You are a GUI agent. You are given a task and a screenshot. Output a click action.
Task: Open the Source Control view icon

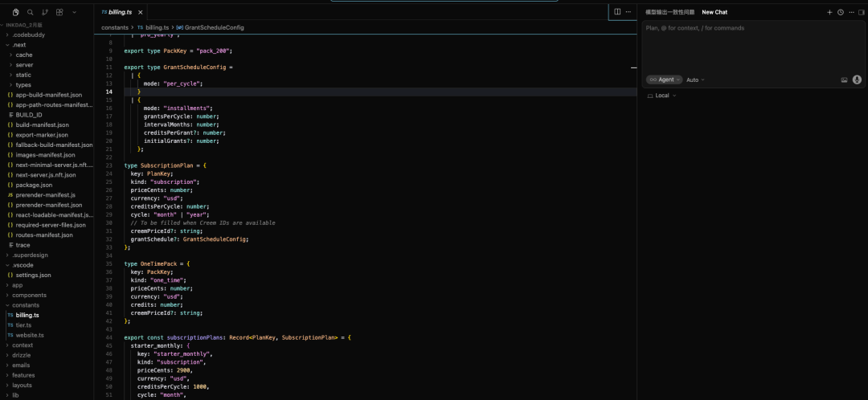coord(45,12)
